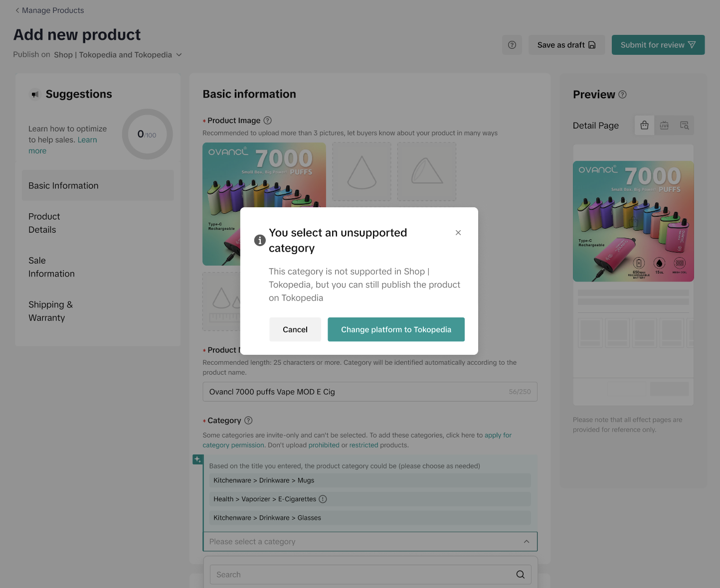This screenshot has width=720, height=588.
Task: Open the Product Details section tab
Action: pos(44,223)
